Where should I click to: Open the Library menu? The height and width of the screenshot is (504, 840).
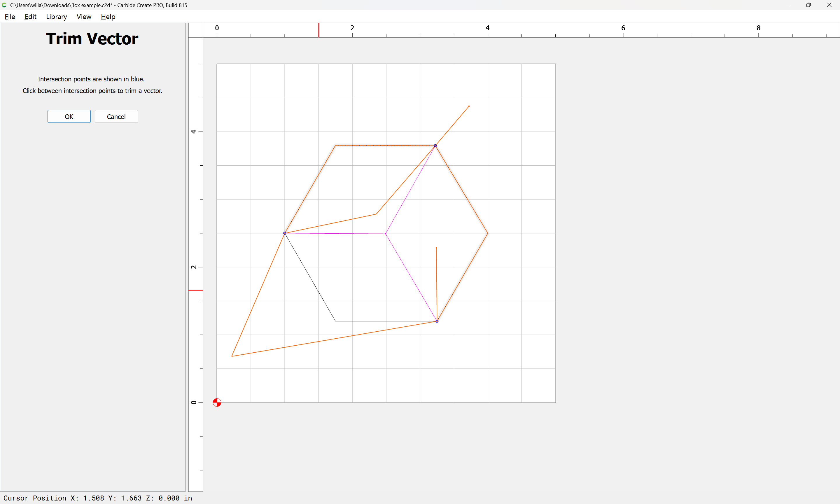(56, 17)
